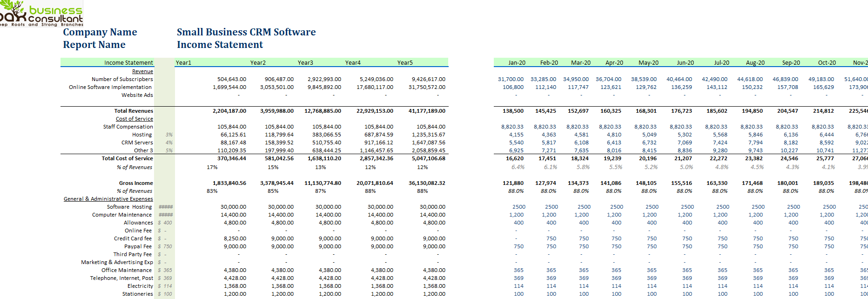Click the Allowances $400 input cell

[x=165, y=223]
